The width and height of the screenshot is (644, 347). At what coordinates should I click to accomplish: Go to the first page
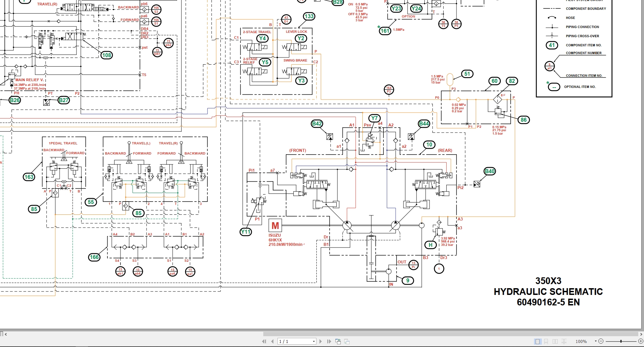click(x=265, y=341)
